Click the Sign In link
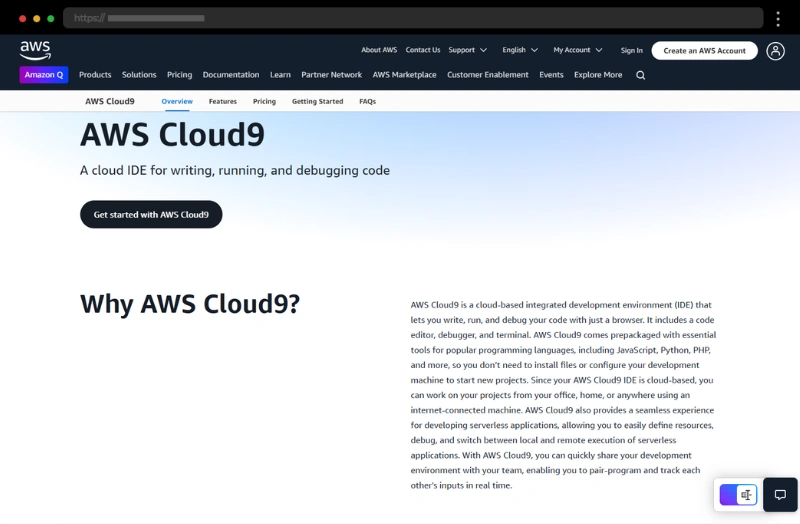The image size is (800, 524). 632,51
